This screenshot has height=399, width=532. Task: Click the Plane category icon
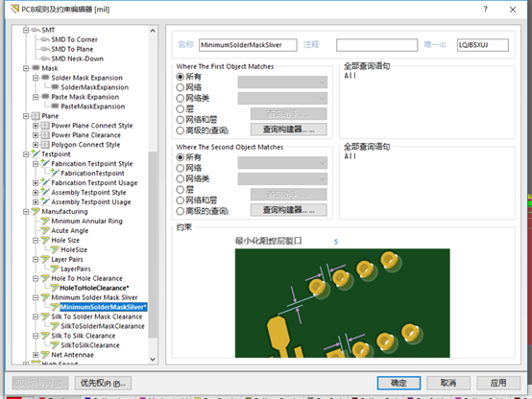tap(36, 116)
